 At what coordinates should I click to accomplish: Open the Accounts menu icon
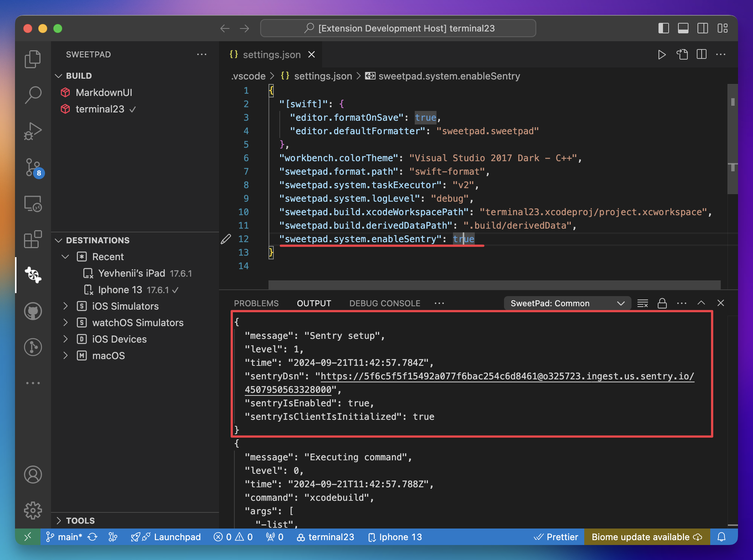click(33, 475)
